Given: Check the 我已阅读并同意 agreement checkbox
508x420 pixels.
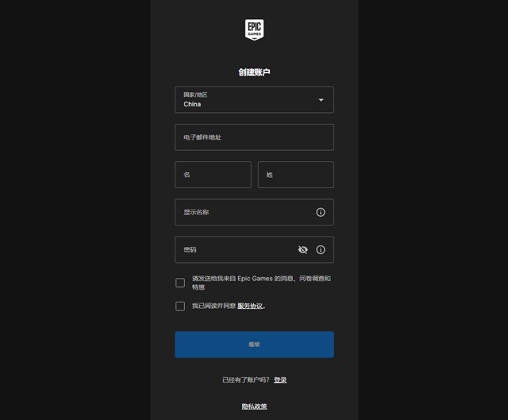Looking at the screenshot, I should [180, 306].
